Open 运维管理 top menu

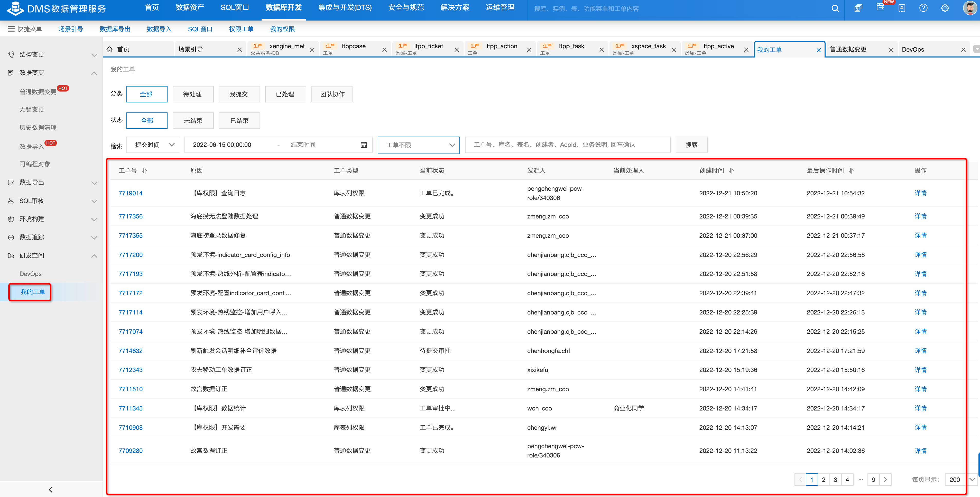[500, 8]
